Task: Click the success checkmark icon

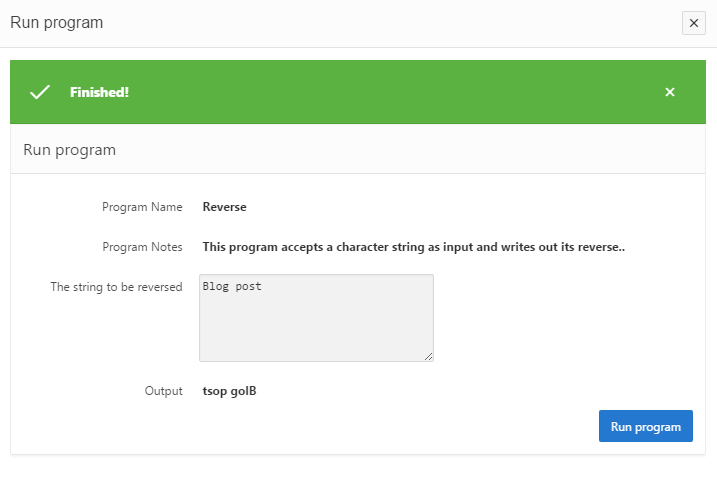Action: (40, 92)
